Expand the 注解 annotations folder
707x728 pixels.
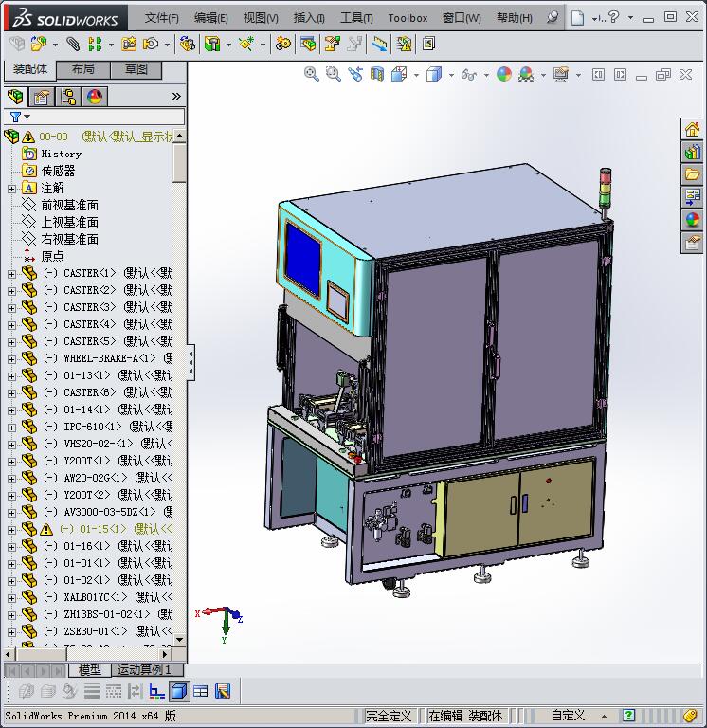pos(11,189)
